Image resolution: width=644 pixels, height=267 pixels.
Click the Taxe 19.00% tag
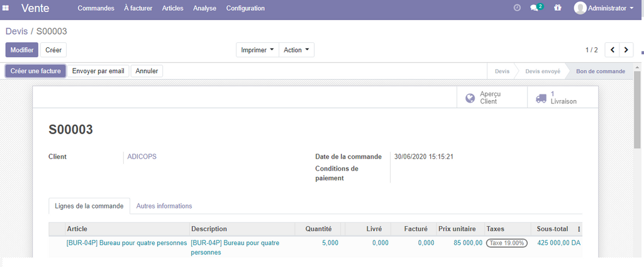click(506, 243)
